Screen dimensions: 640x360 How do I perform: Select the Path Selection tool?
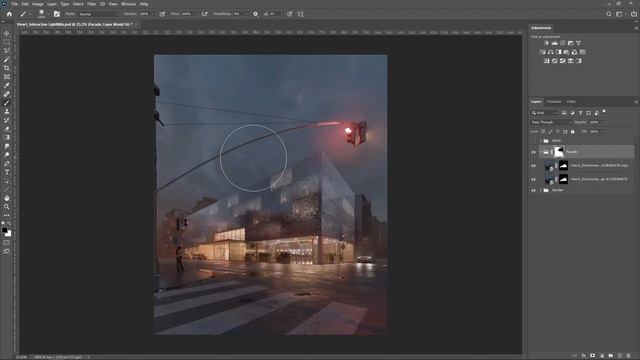[7, 181]
